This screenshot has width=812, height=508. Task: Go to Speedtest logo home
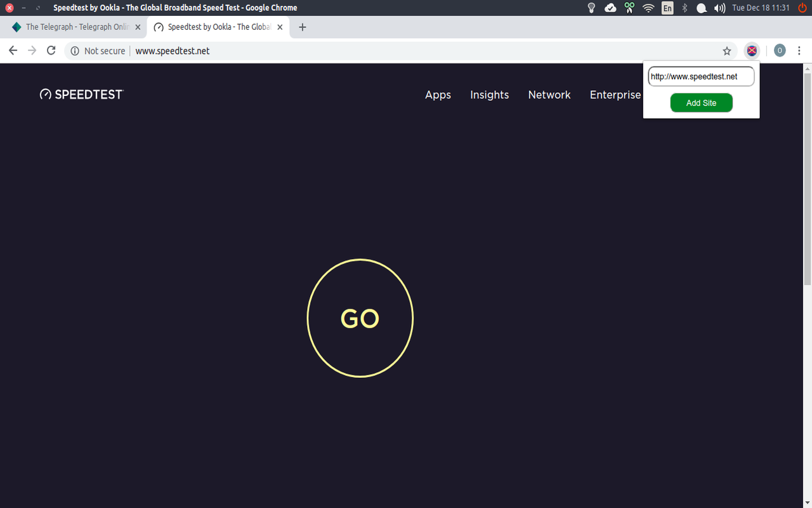click(81, 94)
